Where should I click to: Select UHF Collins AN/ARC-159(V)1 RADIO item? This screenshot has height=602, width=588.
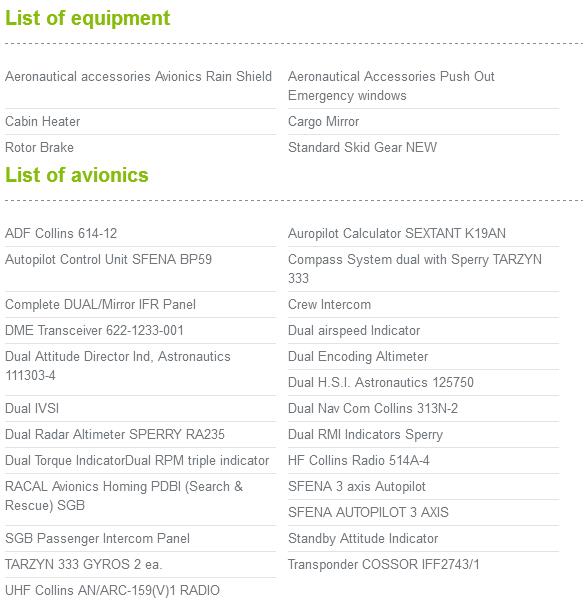[x=112, y=590]
